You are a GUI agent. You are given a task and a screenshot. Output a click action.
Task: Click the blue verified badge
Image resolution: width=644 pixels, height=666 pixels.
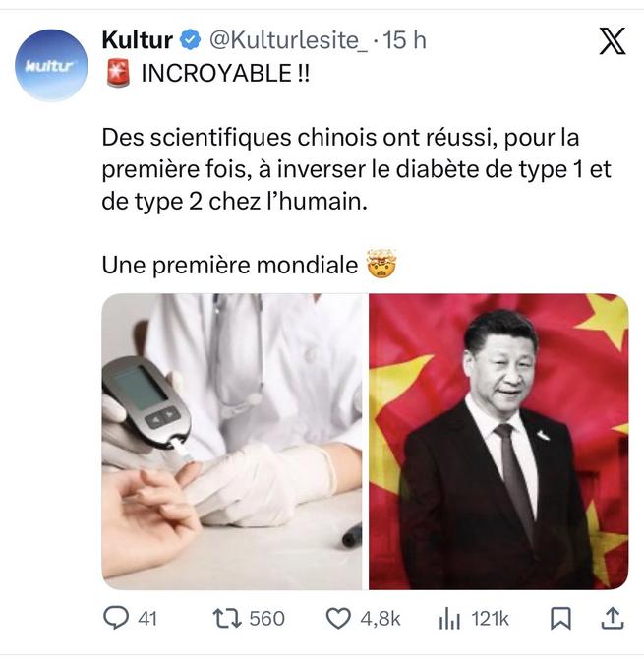click(x=190, y=40)
